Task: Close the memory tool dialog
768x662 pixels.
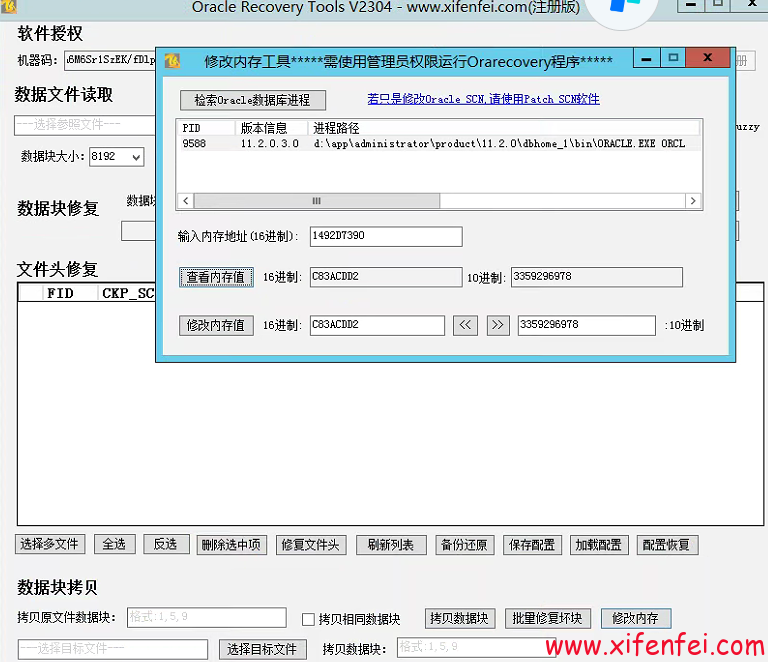Action: (x=708, y=58)
